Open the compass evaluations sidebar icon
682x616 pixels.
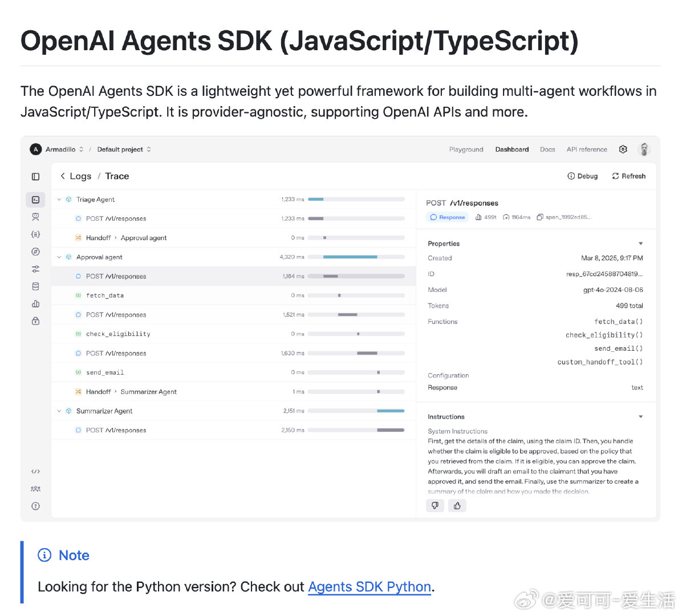36,252
